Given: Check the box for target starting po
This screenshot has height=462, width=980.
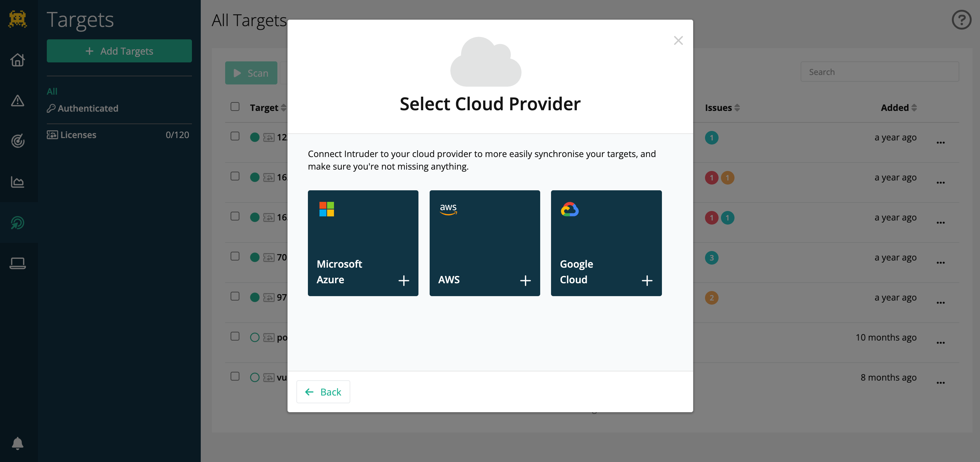Looking at the screenshot, I should click(235, 336).
